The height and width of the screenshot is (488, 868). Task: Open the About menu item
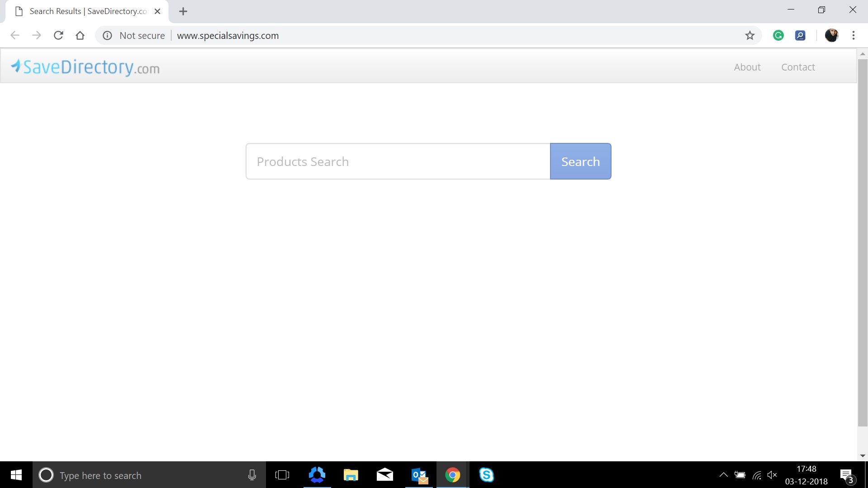pyautogui.click(x=747, y=66)
